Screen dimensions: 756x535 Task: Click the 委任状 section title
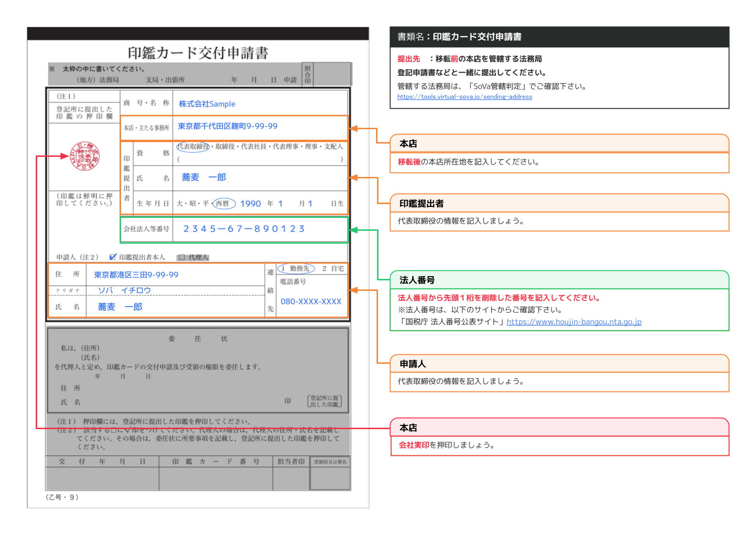click(x=198, y=339)
